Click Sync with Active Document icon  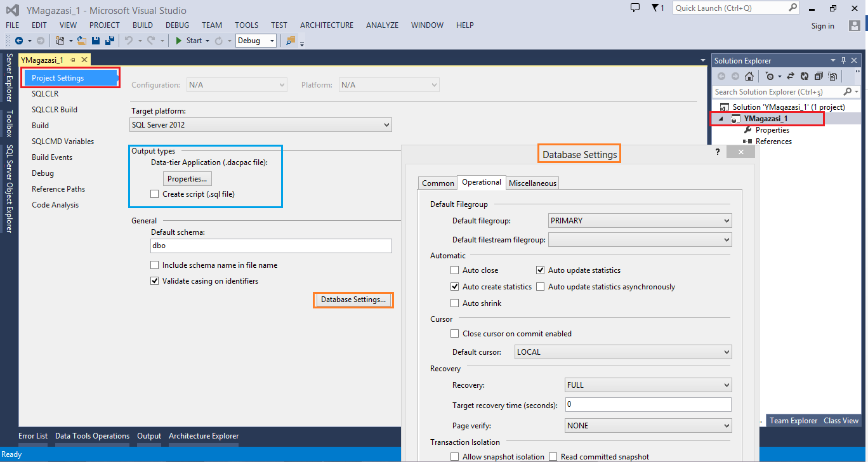point(791,76)
